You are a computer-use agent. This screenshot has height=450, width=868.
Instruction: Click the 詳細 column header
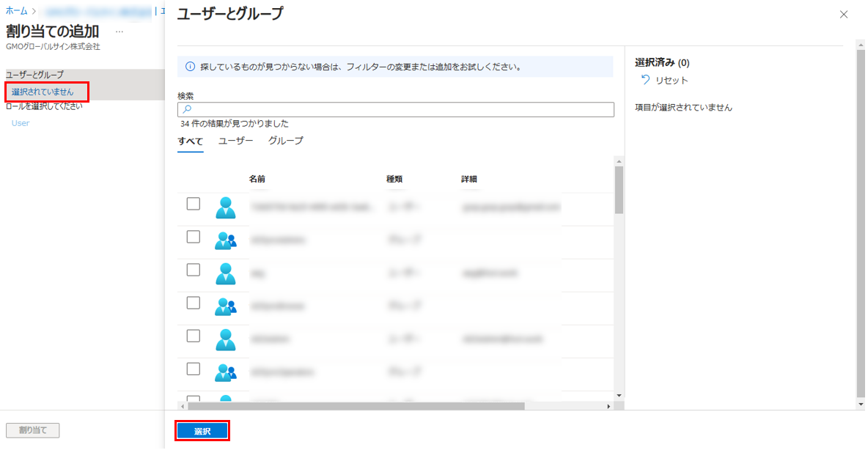pos(469,179)
